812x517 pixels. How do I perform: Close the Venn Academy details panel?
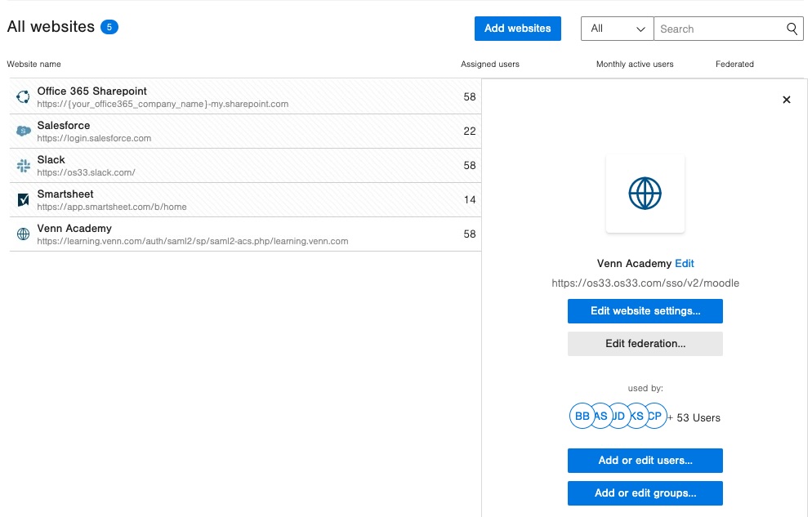coord(786,100)
